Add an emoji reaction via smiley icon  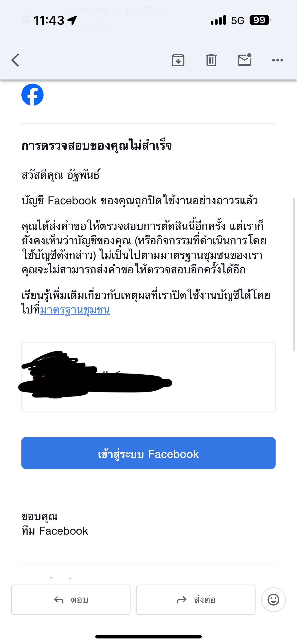pyautogui.click(x=273, y=600)
